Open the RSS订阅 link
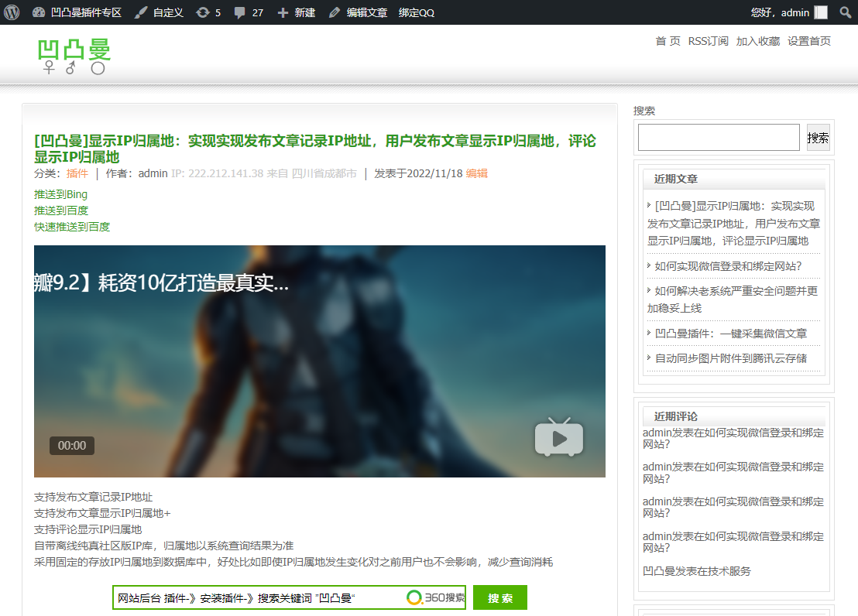Viewport: 858px width, 616px height. pos(707,41)
